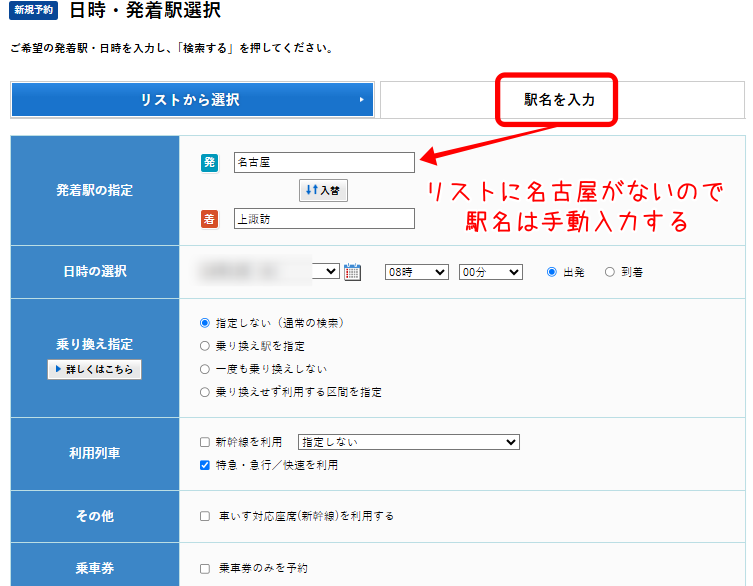Select the 出発 departure radio button
Viewport: 753px width, 586px height.
pos(551,272)
